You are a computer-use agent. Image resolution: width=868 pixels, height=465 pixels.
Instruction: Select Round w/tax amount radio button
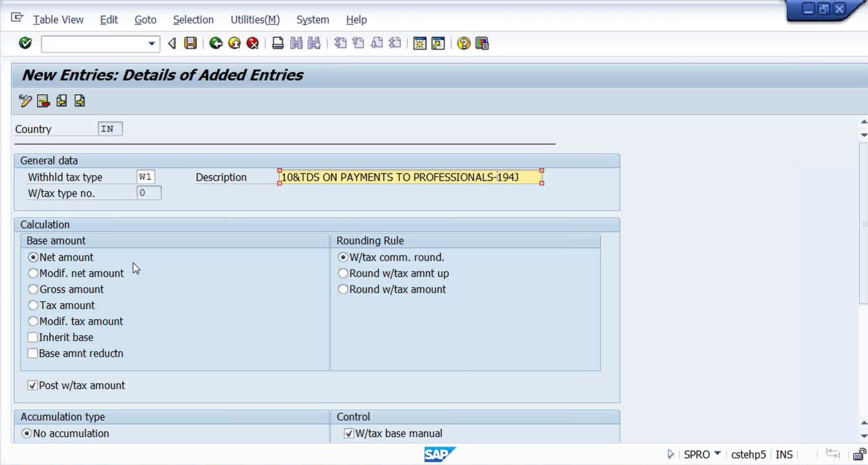[344, 290]
